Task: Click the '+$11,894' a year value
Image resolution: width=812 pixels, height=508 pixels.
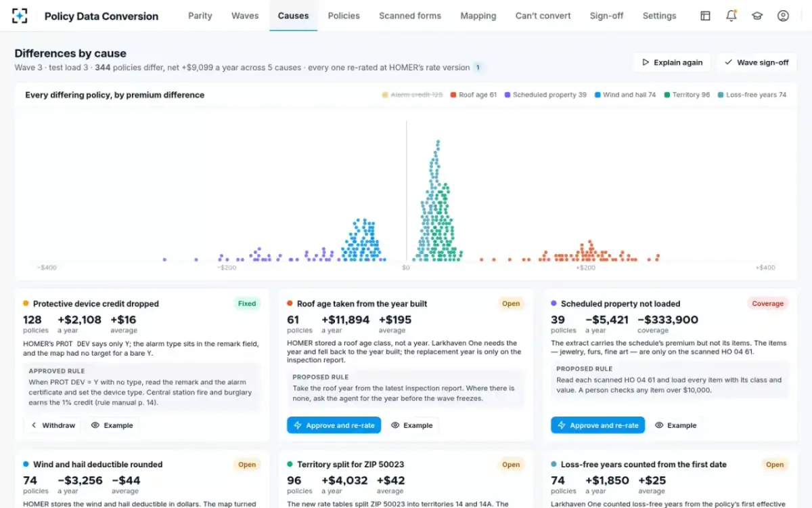Action: pos(345,320)
